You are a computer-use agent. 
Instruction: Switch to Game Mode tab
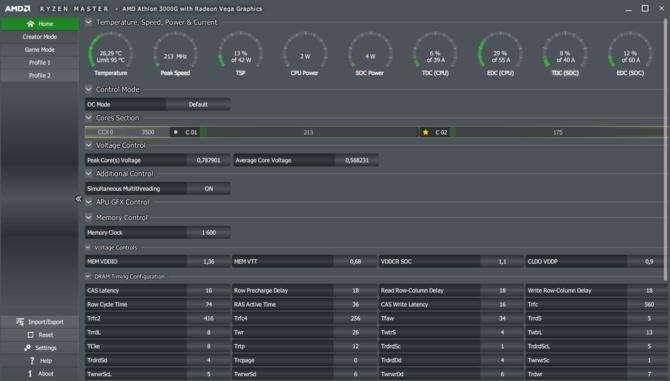40,50
